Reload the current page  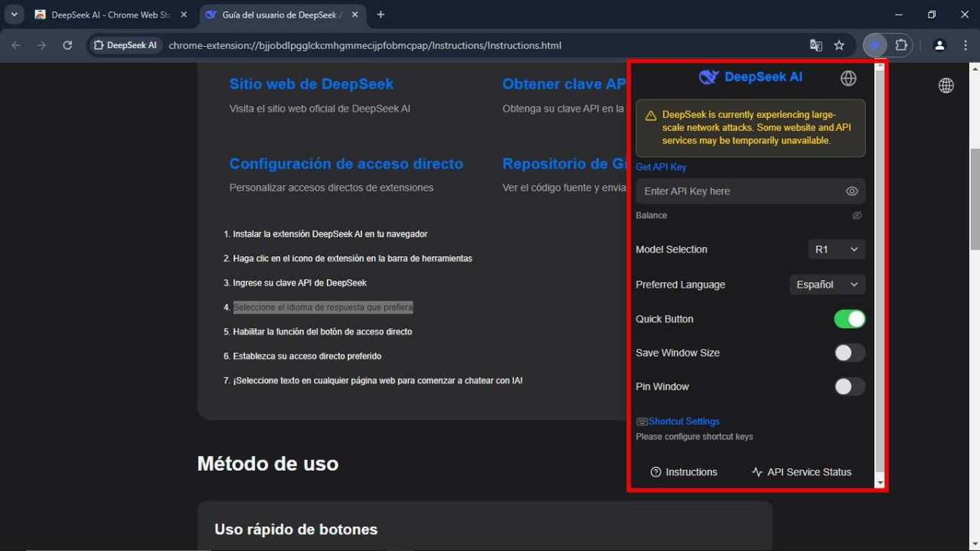[x=67, y=46]
